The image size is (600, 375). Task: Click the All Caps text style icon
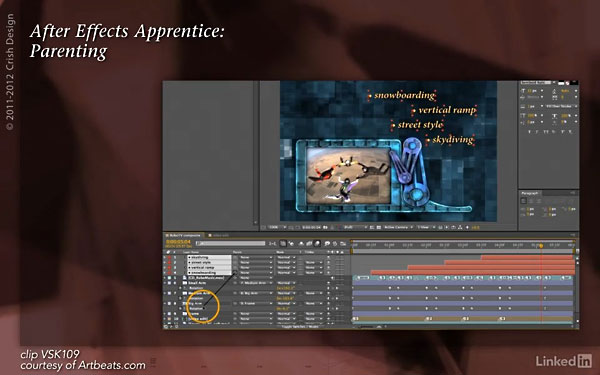click(x=545, y=132)
